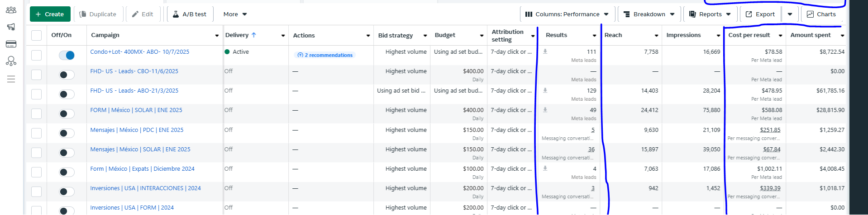This screenshot has height=215, width=868.
Task: Turn off the Condo+Lot campaign toggle
Action: coord(67,55)
